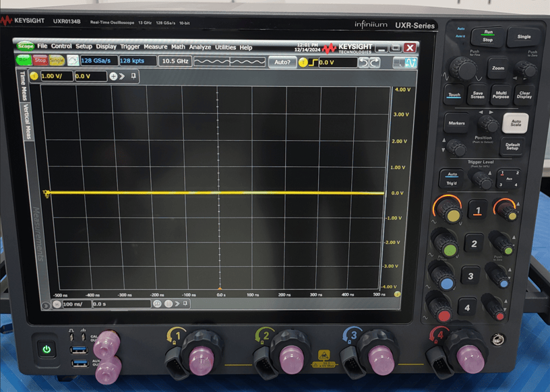The width and height of the screenshot is (550, 392).
Task: Toggle channel 1 yellow on-screen indicator
Action: point(34,75)
